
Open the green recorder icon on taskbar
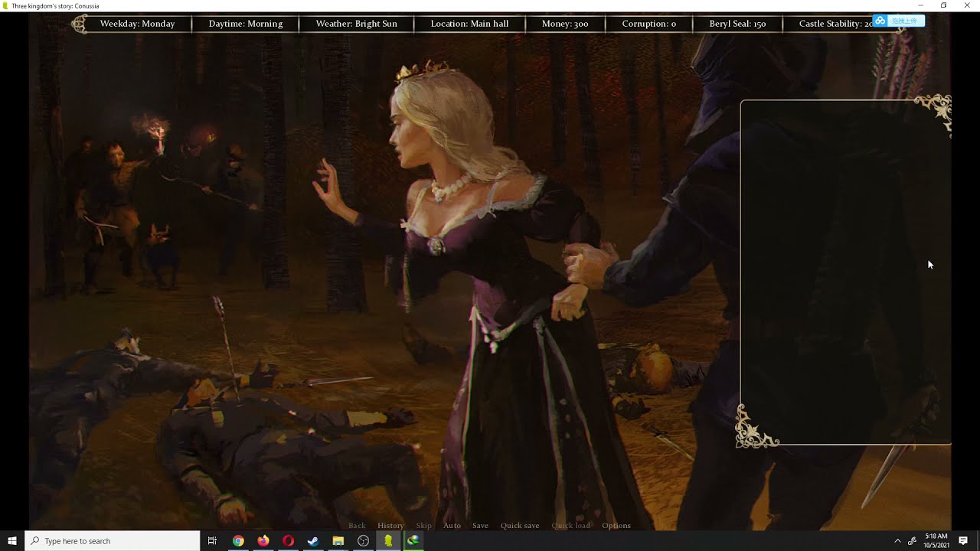pyautogui.click(x=413, y=541)
